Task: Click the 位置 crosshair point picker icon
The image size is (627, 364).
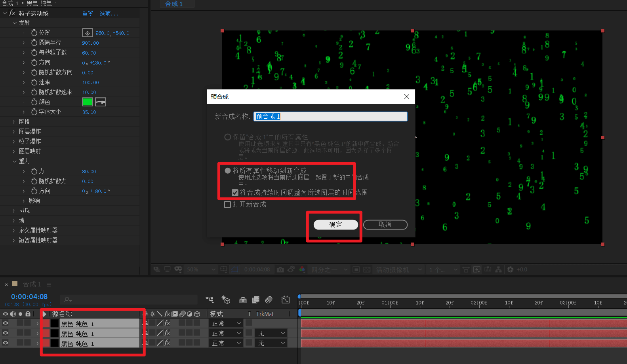Action: (87, 33)
